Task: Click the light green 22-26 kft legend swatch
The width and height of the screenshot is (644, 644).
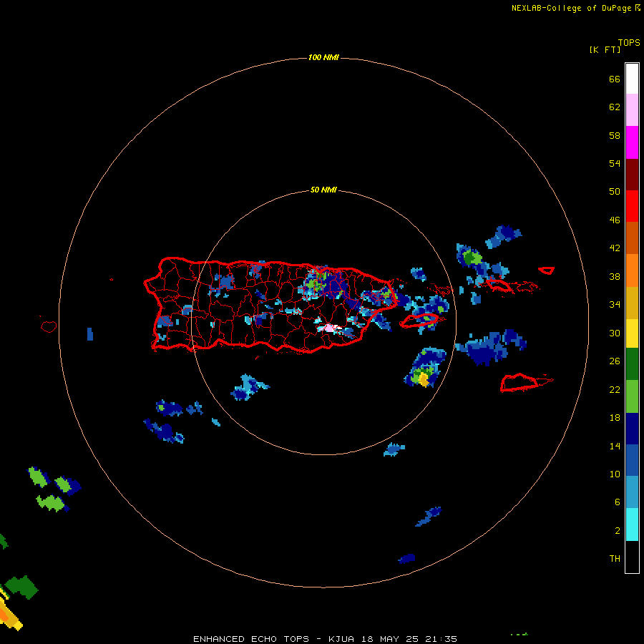Action: click(632, 396)
